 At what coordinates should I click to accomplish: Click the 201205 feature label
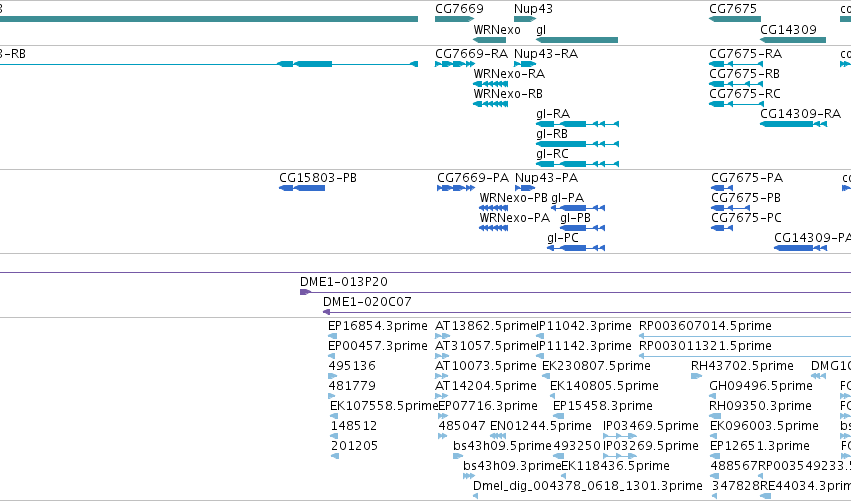[x=354, y=446]
